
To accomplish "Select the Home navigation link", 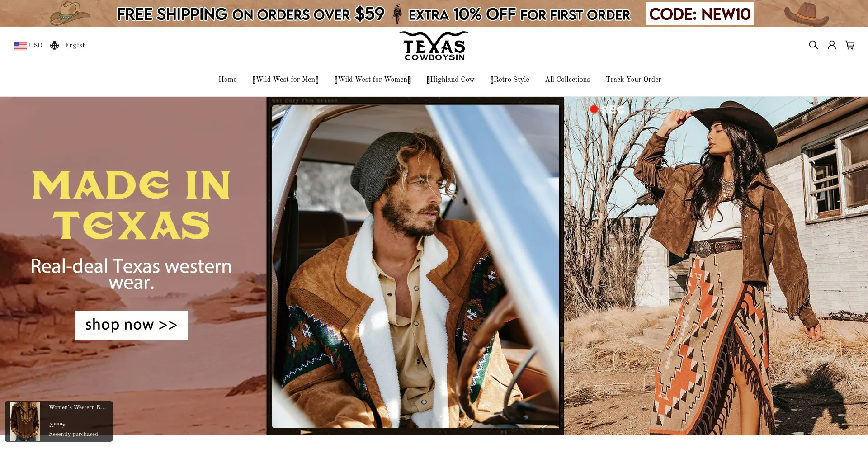I will click(227, 80).
